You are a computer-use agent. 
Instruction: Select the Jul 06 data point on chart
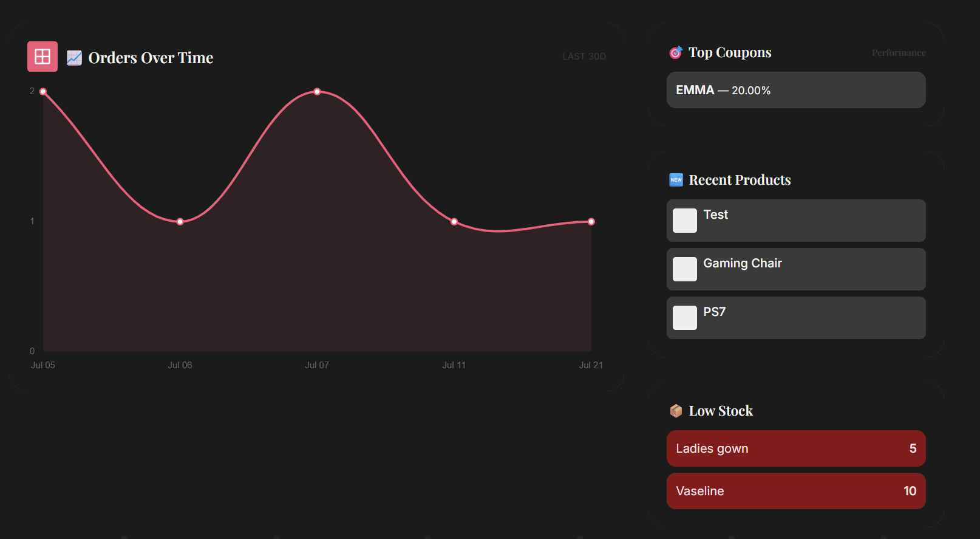coord(180,222)
